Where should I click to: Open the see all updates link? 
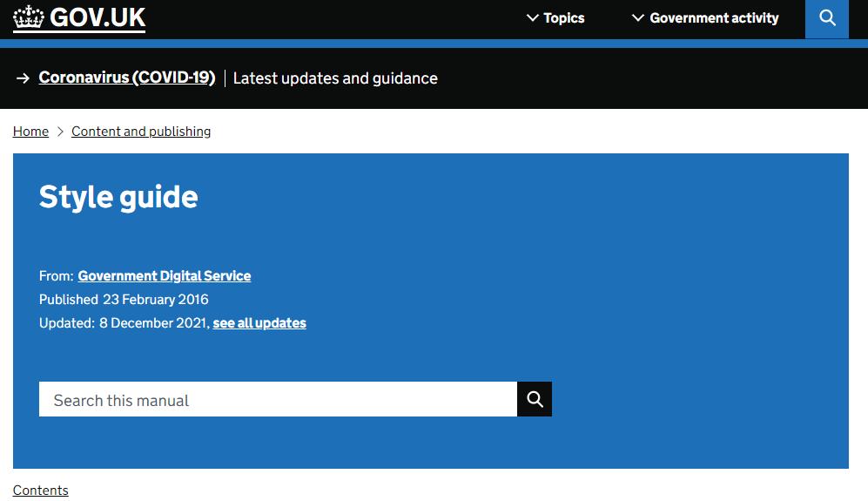[x=259, y=323]
